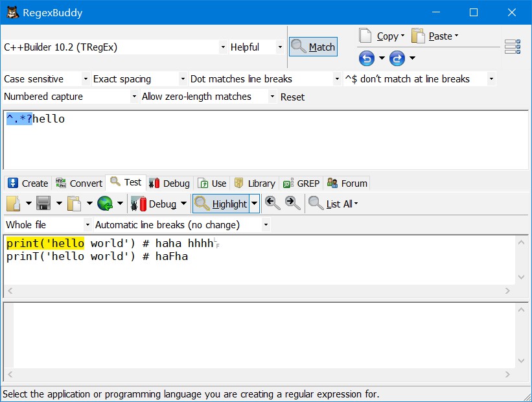Undo with the blue back arrow icon
This screenshot has height=402, width=532.
tap(366, 58)
